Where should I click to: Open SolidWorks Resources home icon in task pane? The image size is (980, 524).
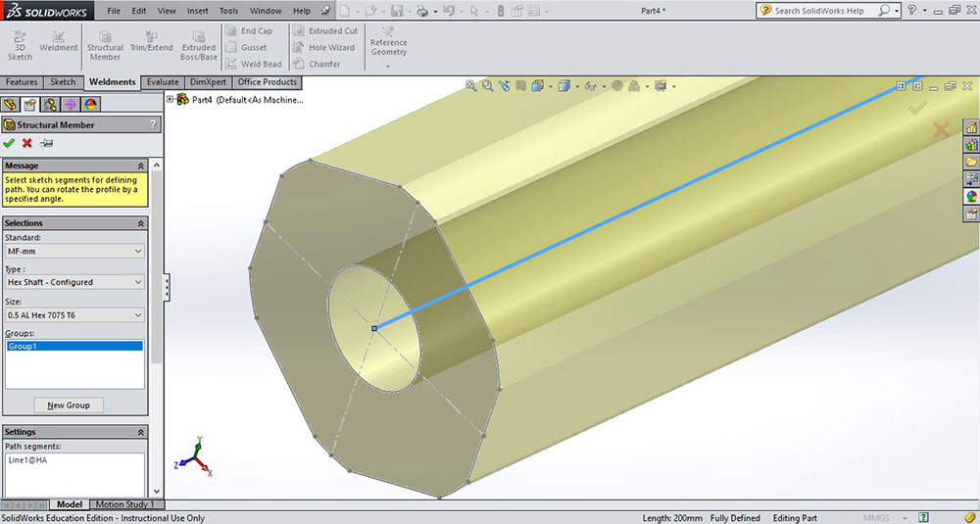coord(971,127)
